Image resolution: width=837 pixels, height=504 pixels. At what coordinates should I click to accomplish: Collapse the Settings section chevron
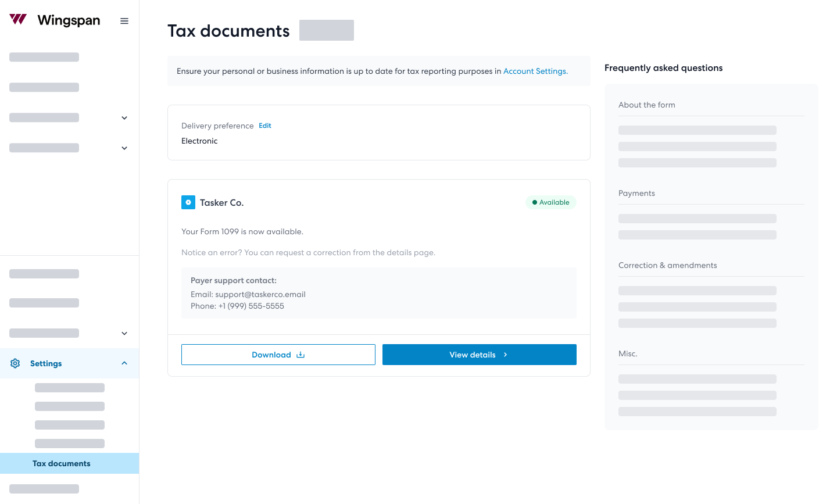124,363
